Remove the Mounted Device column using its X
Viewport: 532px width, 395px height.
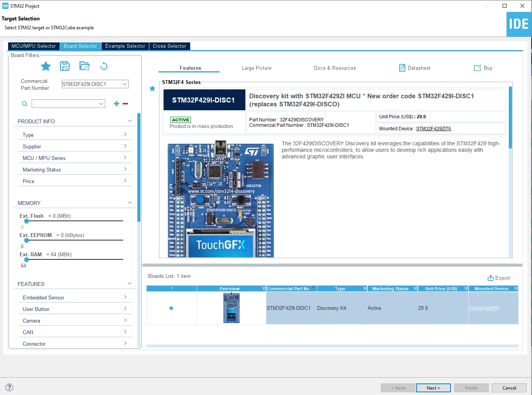(516, 289)
